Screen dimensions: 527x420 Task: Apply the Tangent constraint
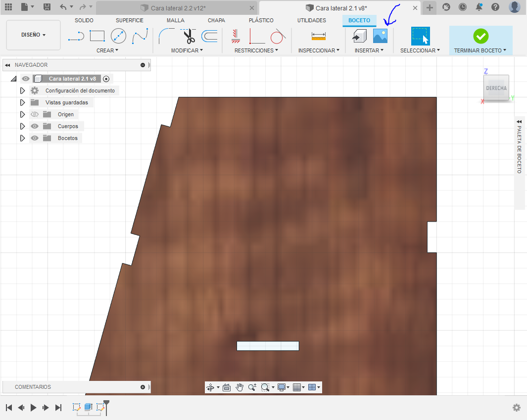[x=278, y=36]
